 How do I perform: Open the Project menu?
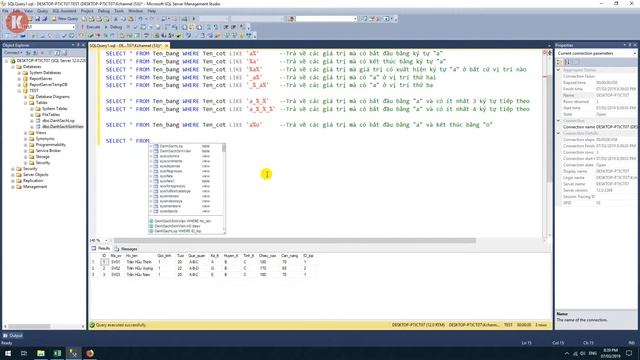(87, 11)
